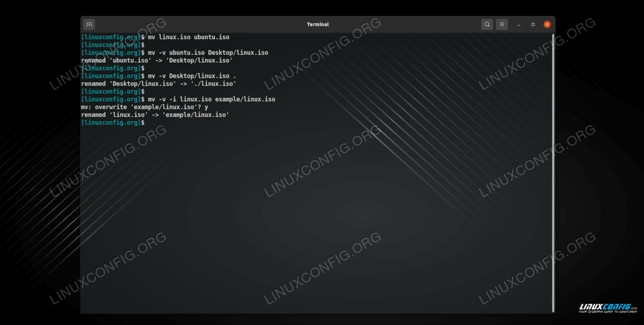Open the hamburger menu in the title bar

502,25
